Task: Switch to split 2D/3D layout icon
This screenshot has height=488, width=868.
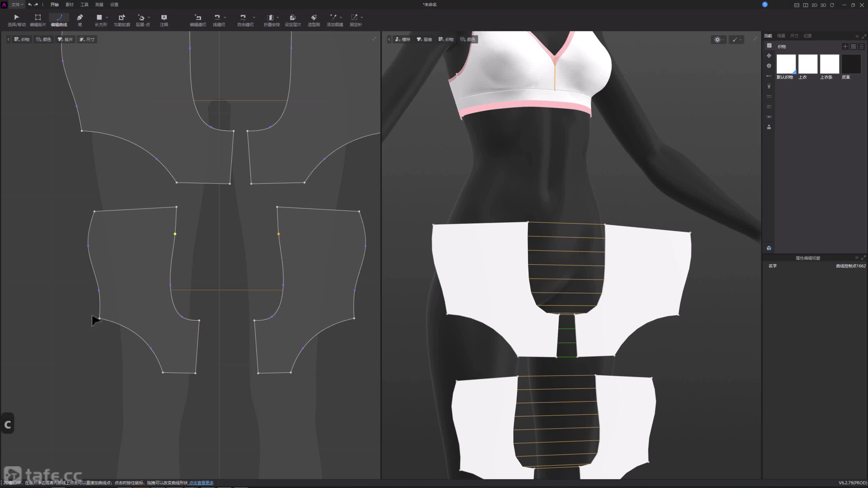Action: click(x=805, y=5)
